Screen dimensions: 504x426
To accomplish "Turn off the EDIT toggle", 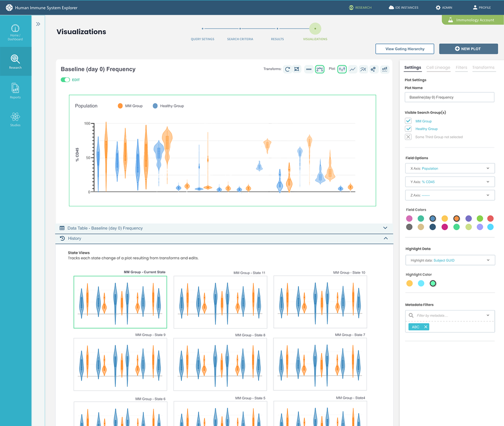I will tap(65, 80).
